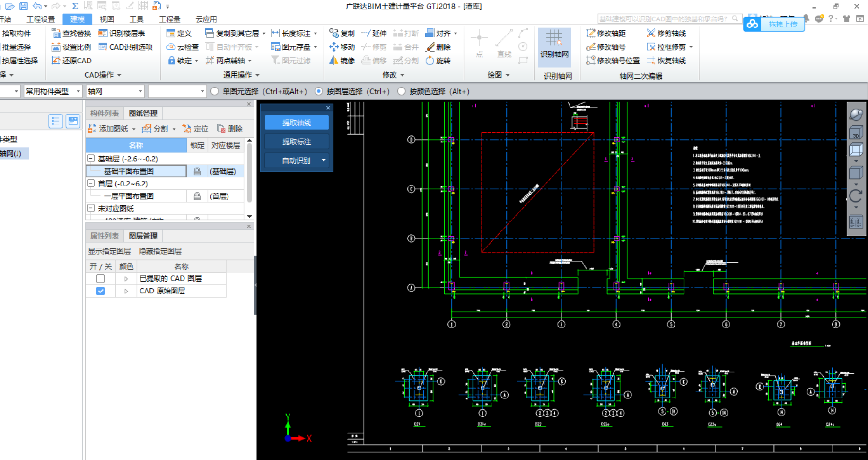
Task: Expand 已提取的 CAD 图层 row arrow
Action: coord(126,279)
